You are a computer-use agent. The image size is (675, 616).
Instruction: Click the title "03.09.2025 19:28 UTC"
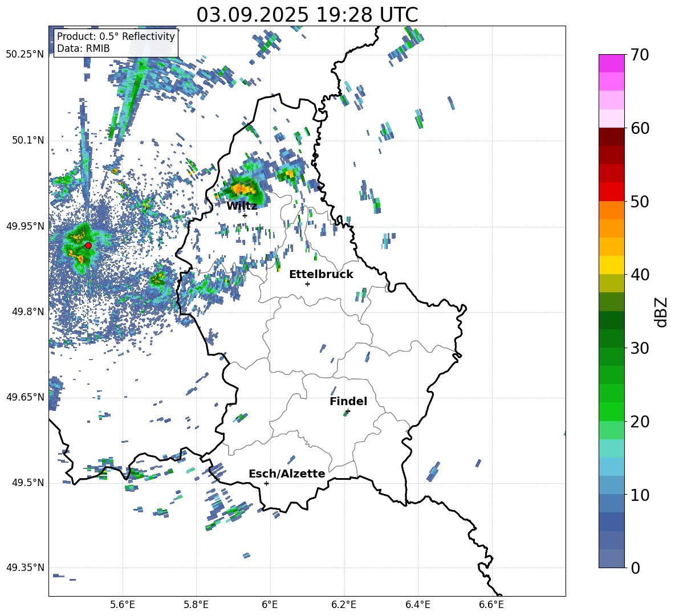coord(307,15)
